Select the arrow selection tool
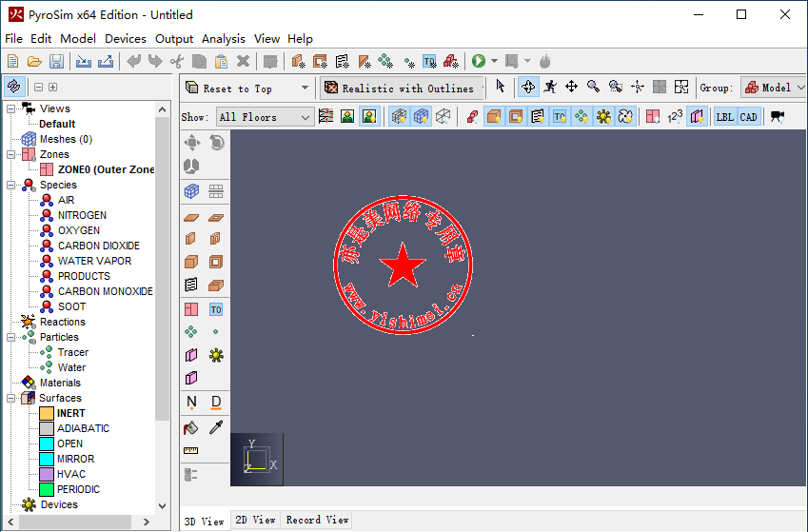808x532 pixels. [x=501, y=86]
